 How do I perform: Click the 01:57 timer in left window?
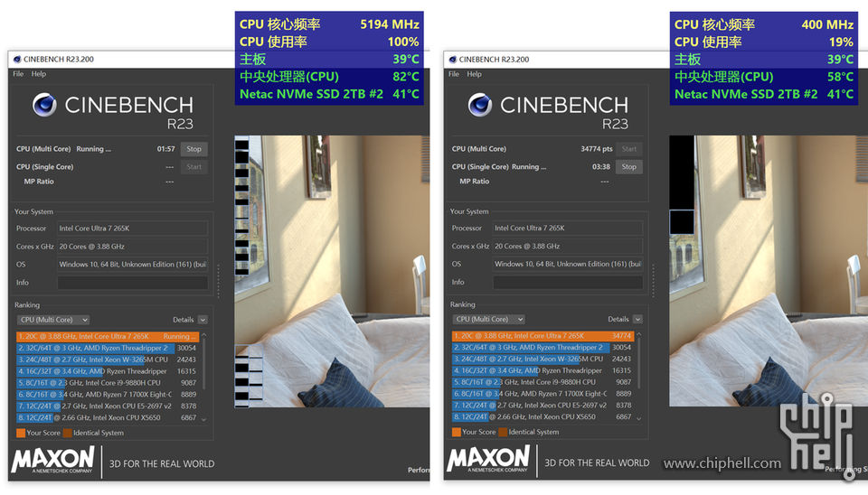click(x=166, y=149)
